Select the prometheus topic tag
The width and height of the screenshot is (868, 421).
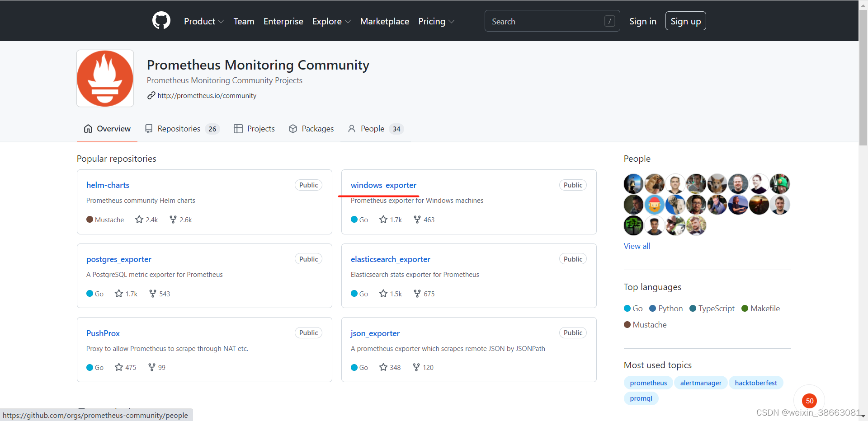pyautogui.click(x=648, y=383)
